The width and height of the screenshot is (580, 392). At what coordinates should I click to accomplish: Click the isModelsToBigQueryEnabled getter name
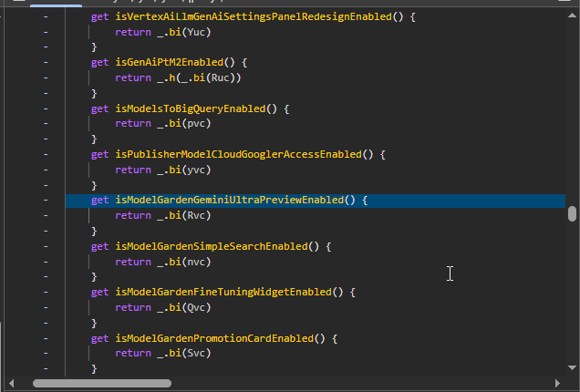coord(191,108)
